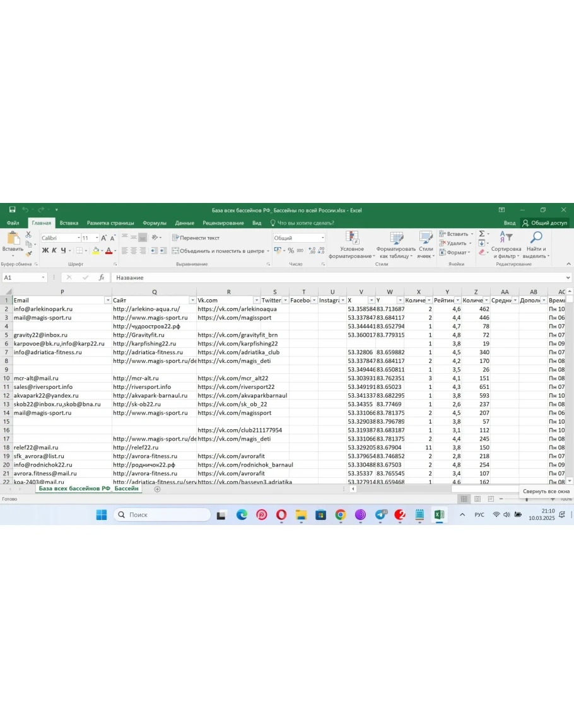Select Normal view mode in status bar
The image size is (574, 728).
[464, 499]
